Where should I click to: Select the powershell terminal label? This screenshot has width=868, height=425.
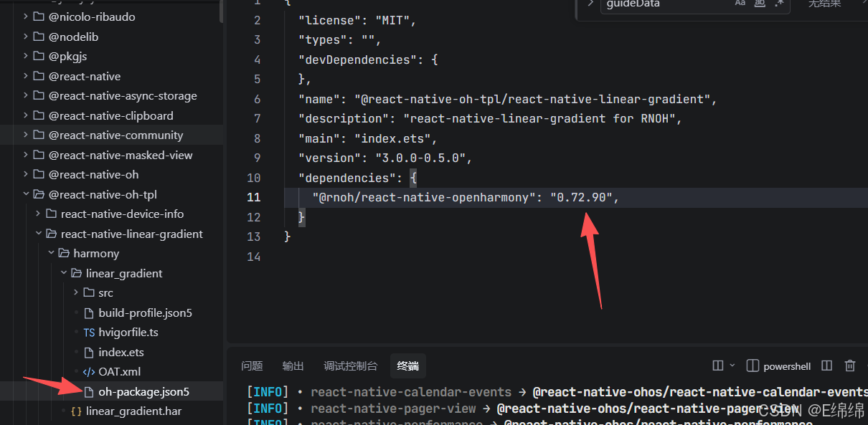coord(787,366)
